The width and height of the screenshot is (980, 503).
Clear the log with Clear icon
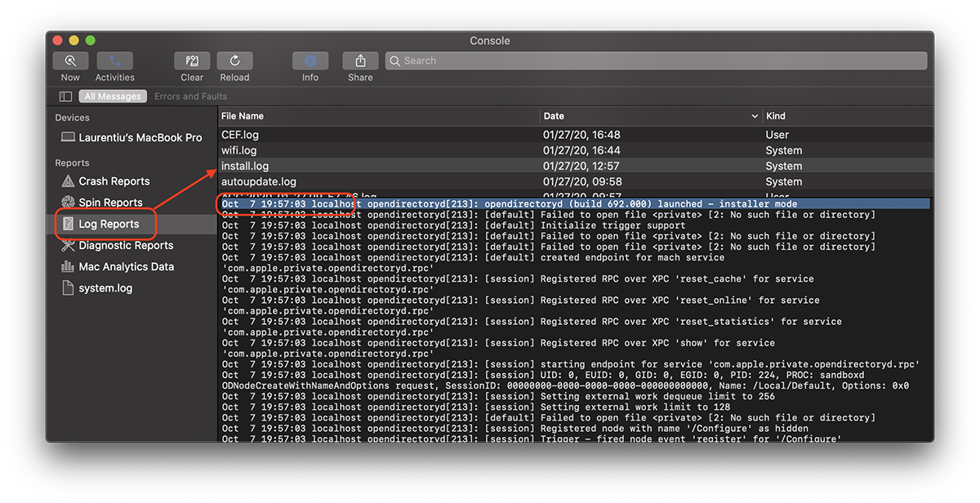coord(192,61)
